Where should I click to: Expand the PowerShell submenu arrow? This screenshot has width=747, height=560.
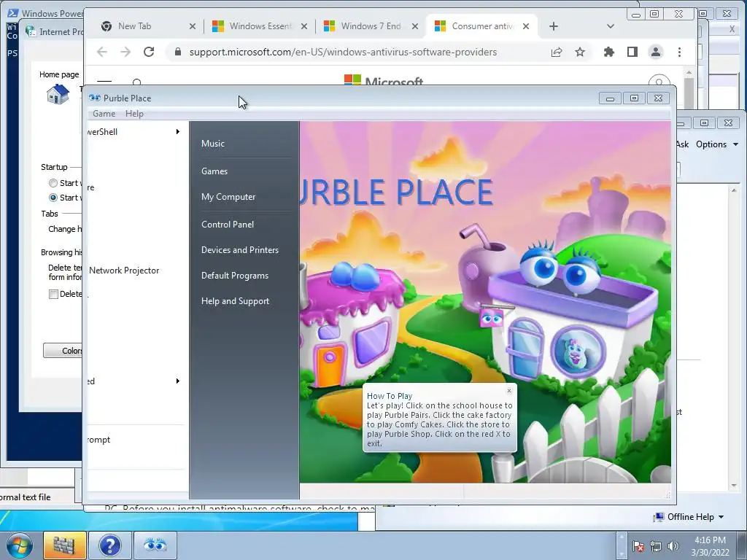tap(178, 131)
